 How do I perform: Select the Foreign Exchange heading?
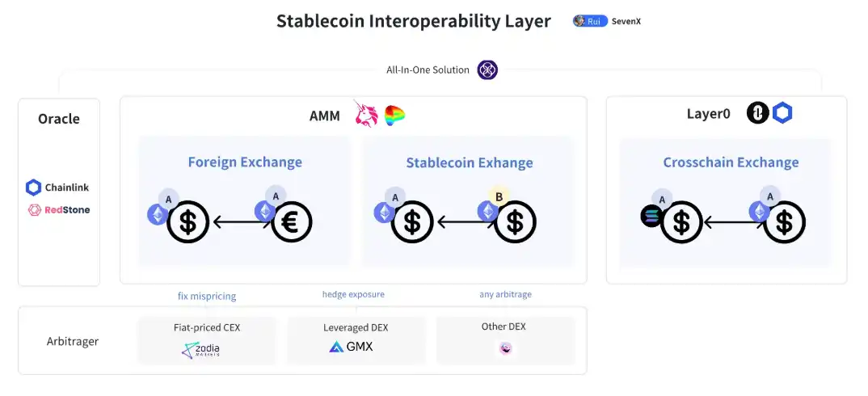[245, 162]
